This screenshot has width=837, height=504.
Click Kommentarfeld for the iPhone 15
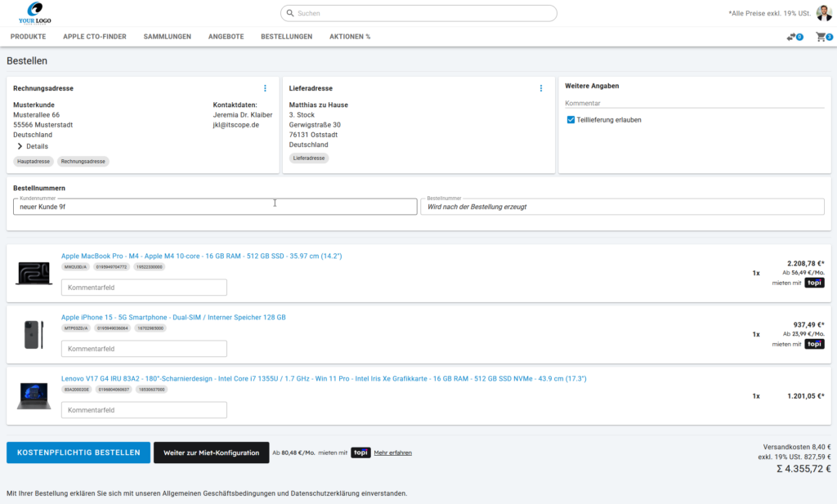144,349
